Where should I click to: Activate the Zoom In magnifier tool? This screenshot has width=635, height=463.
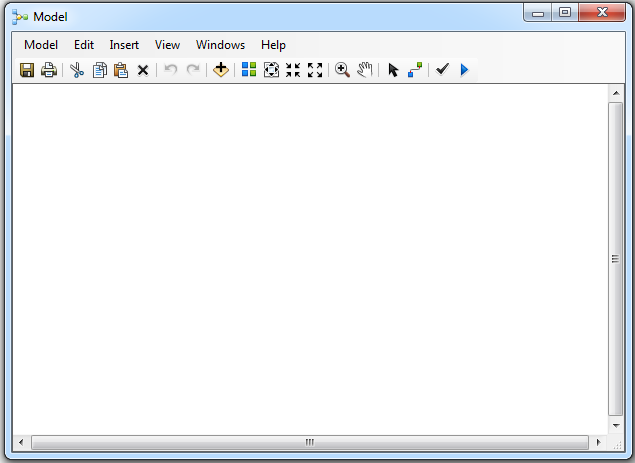[x=342, y=70]
